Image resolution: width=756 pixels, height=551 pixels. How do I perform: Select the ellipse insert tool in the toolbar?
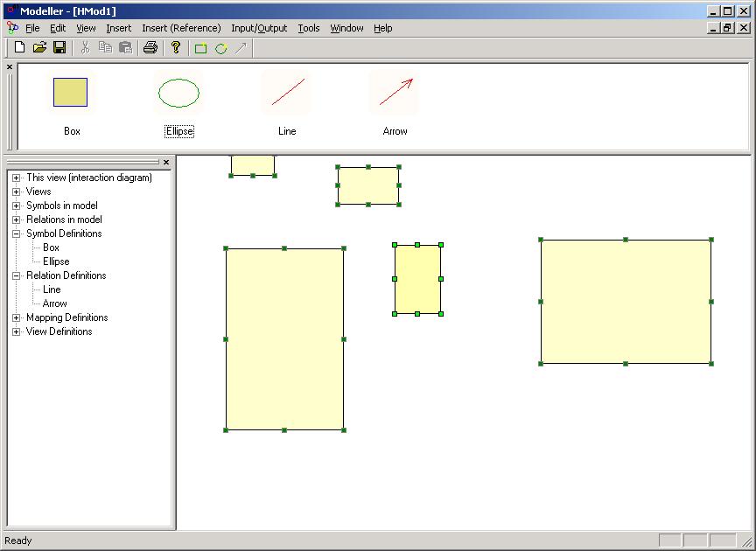[x=220, y=48]
